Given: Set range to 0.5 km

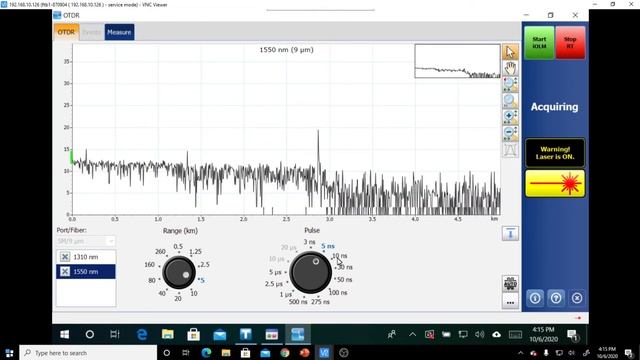Looking at the screenshot, I should (178, 247).
